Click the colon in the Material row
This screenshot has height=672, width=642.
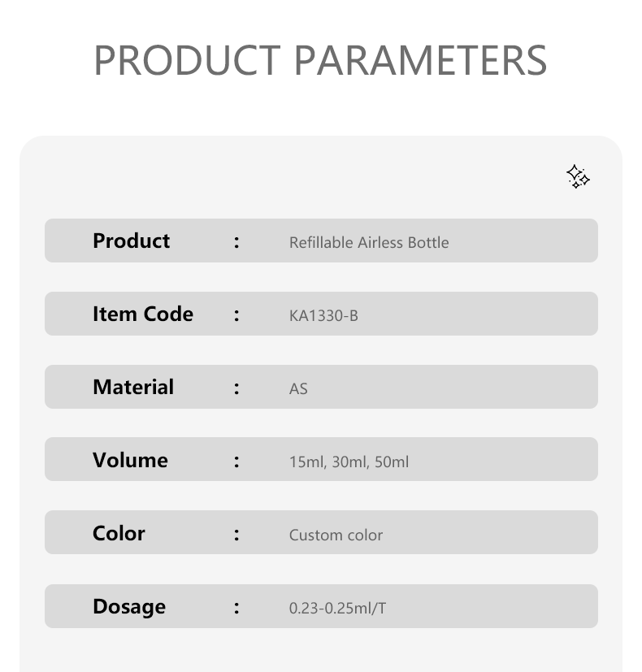pos(236,388)
